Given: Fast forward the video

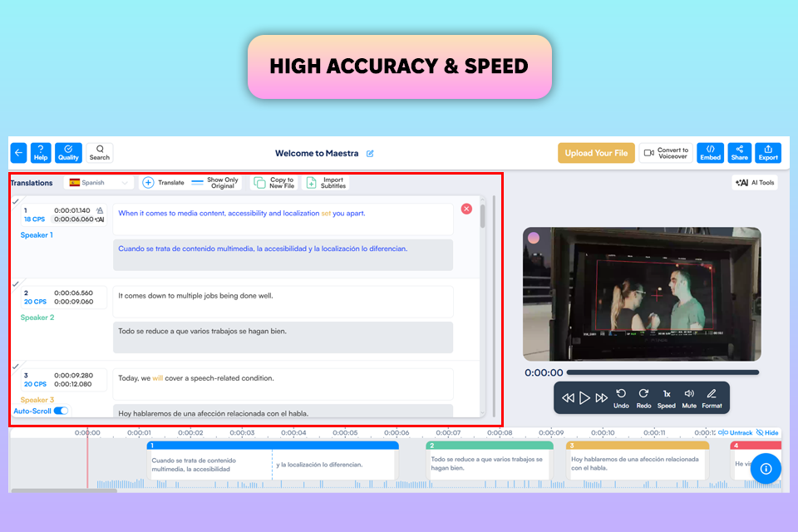Looking at the screenshot, I should pos(602,397).
